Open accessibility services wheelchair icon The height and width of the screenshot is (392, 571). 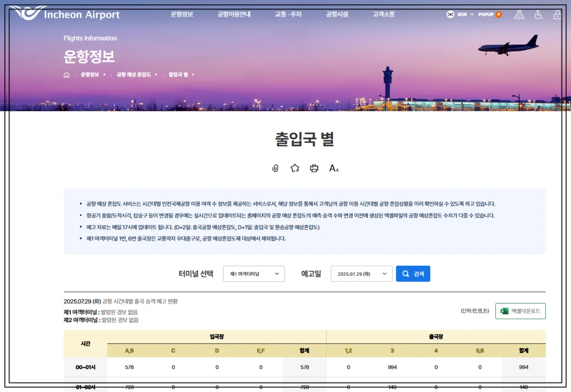pyautogui.click(x=538, y=14)
